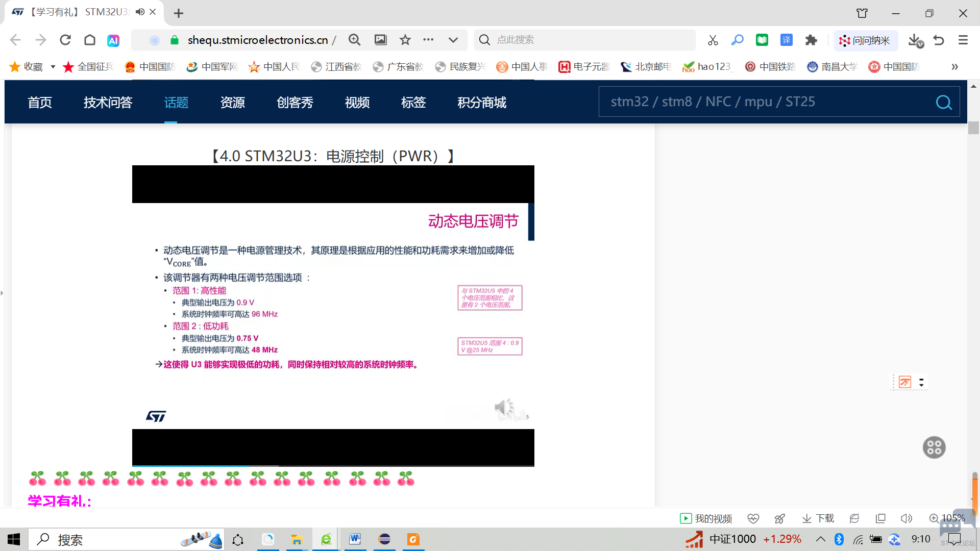Open the three-dot more options in address bar
Screen dimensions: 980x551
pyautogui.click(x=428, y=40)
